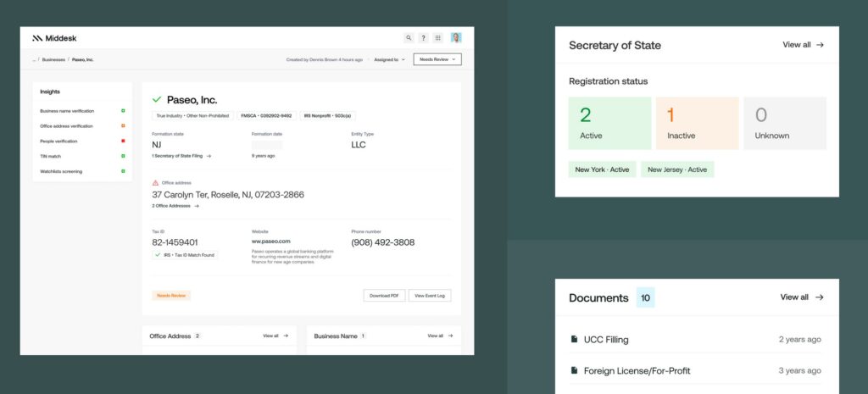Click green status square for Watchlists screening
The image size is (868, 394).
point(123,171)
